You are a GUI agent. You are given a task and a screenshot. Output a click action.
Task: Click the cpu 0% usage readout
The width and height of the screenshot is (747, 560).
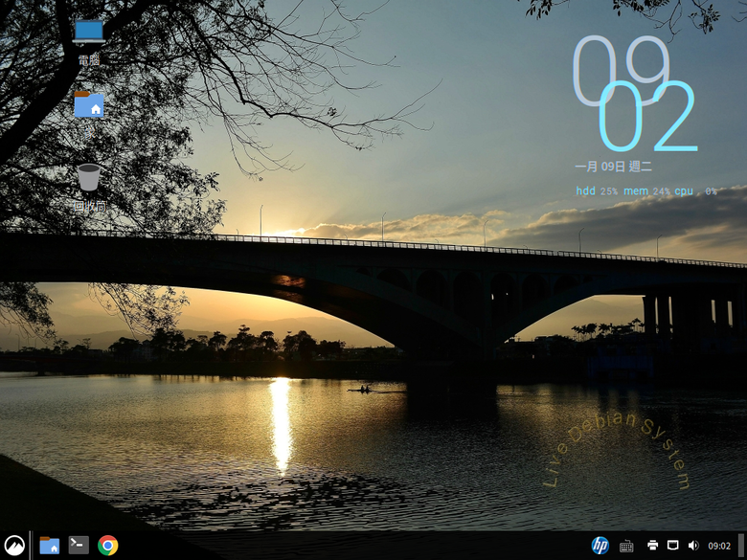[x=695, y=191]
